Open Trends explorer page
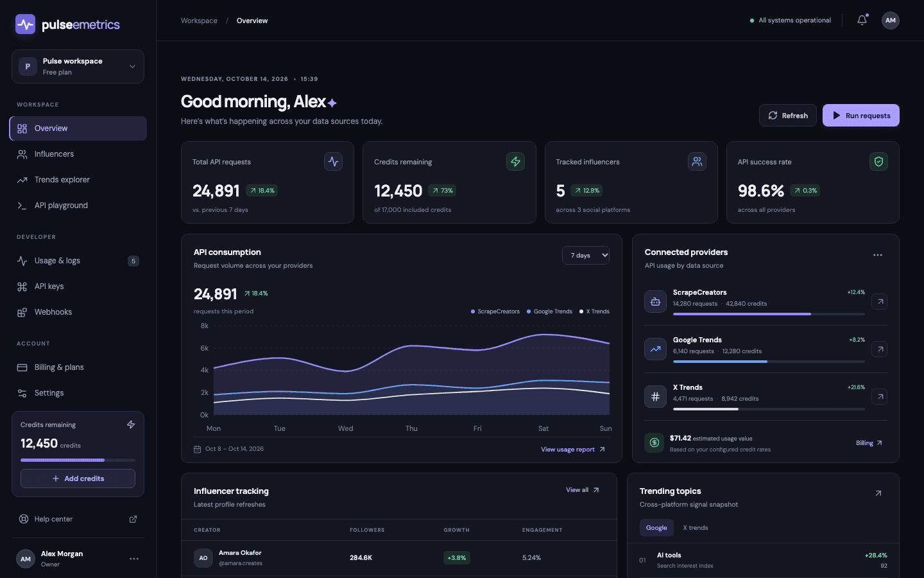924x578 pixels. pyautogui.click(x=78, y=180)
